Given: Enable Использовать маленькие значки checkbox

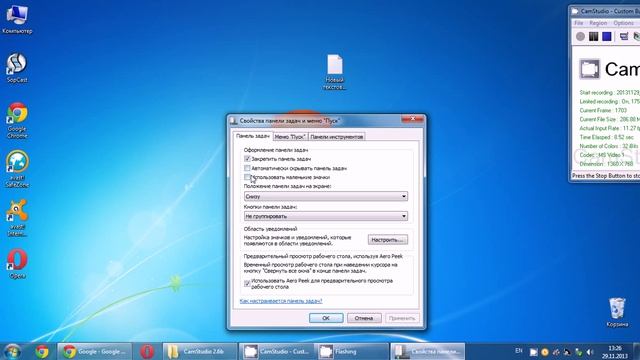Looking at the screenshot, I should point(247,177).
